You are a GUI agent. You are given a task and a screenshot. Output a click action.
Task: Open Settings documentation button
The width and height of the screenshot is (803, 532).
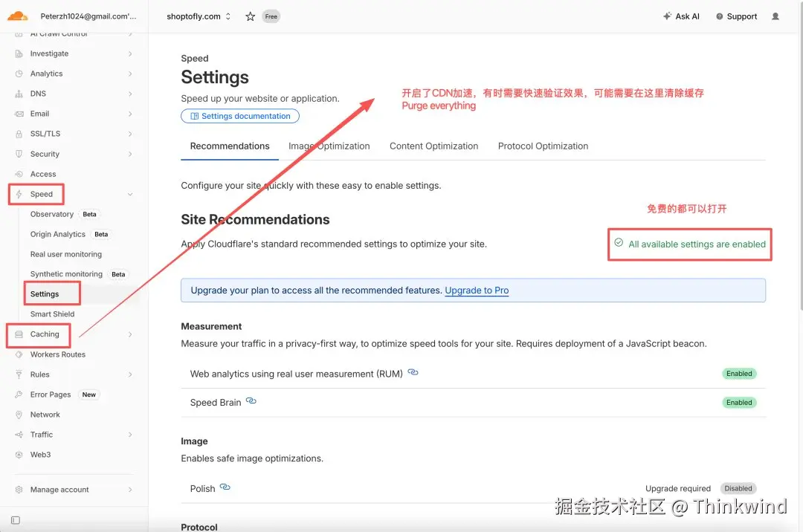[240, 116]
